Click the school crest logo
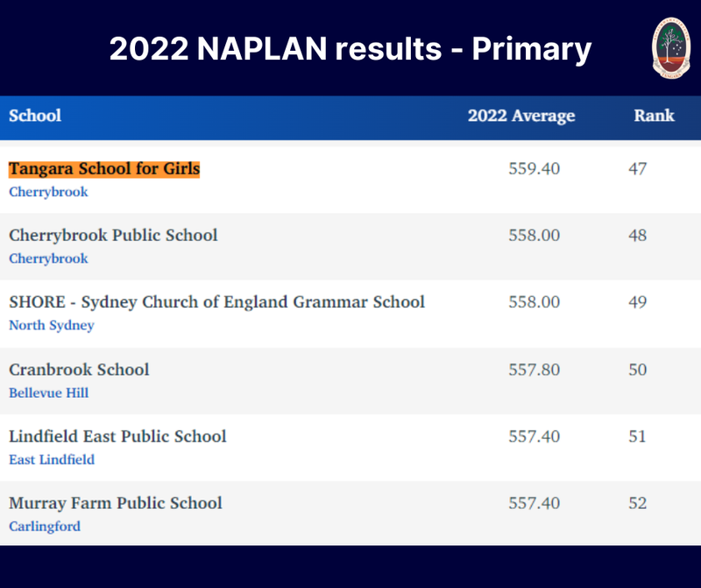Viewport: 701px width, 588px height. [672, 47]
